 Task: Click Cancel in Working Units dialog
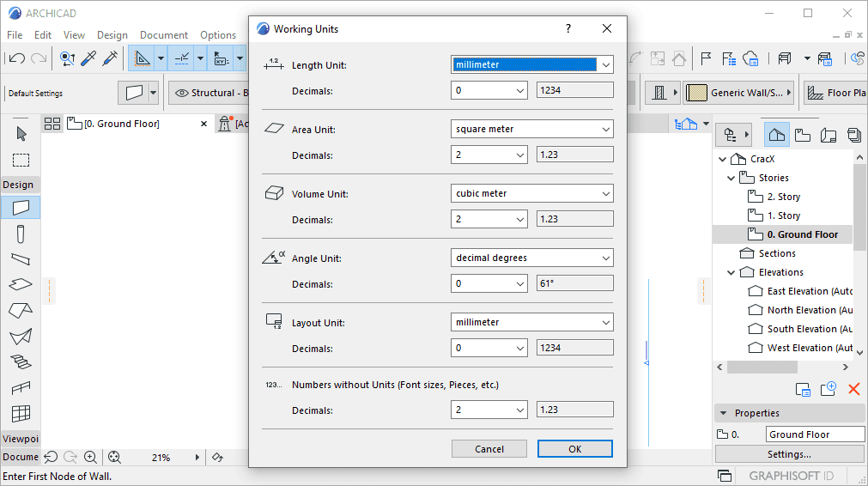coord(489,449)
